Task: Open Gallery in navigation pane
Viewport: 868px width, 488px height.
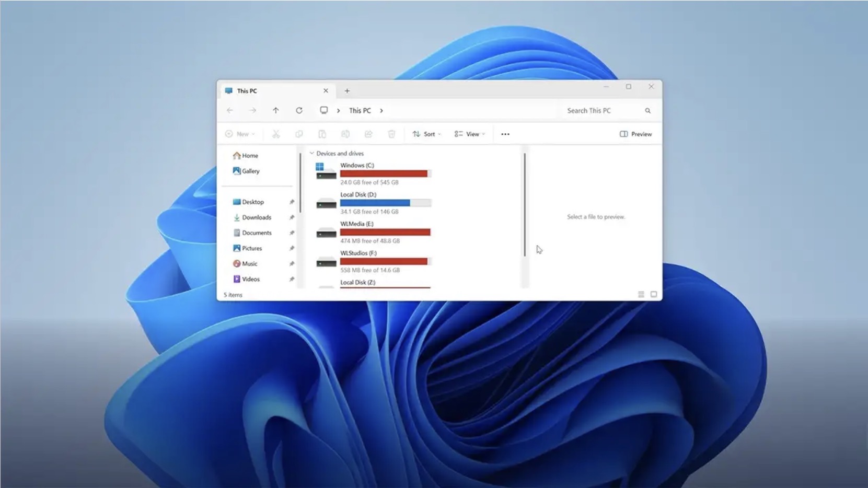Action: (x=246, y=171)
